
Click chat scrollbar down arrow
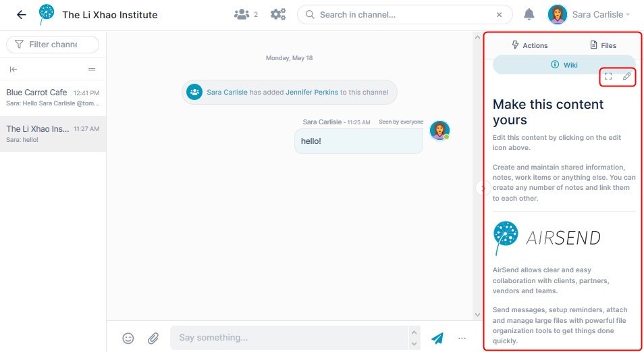477,315
